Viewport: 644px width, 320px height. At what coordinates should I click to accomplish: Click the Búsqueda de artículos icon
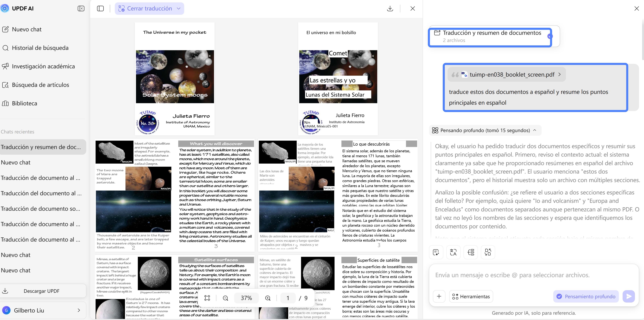5,85
